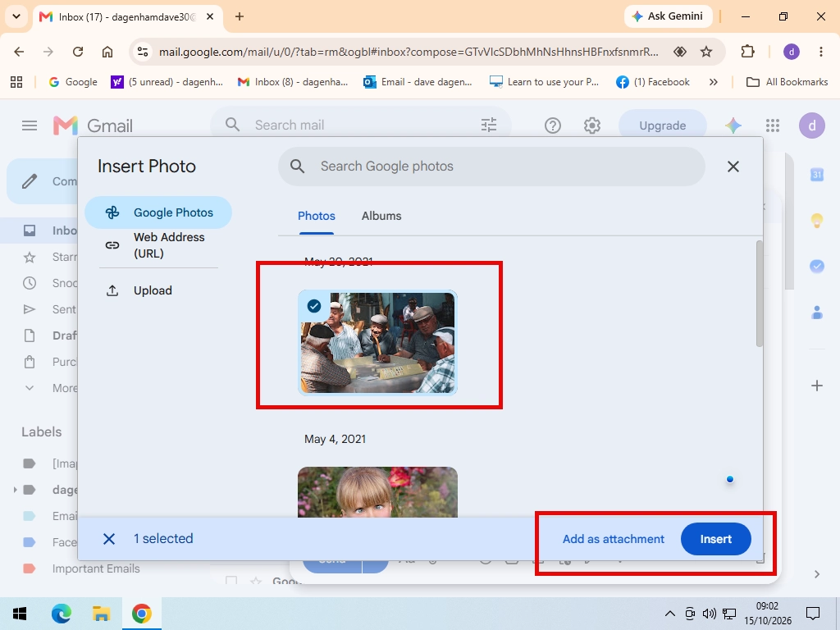Open Gmail Settings gear
840x630 pixels.
(x=592, y=126)
